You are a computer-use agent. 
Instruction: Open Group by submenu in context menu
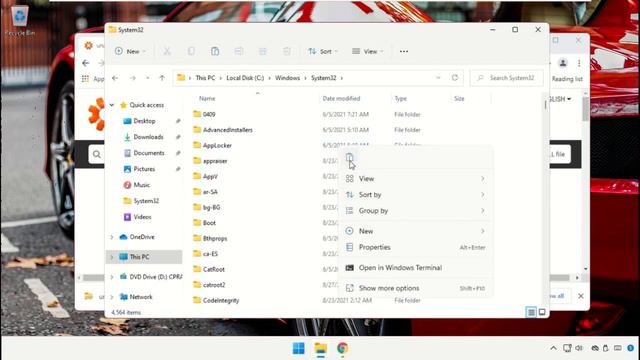pyautogui.click(x=416, y=211)
